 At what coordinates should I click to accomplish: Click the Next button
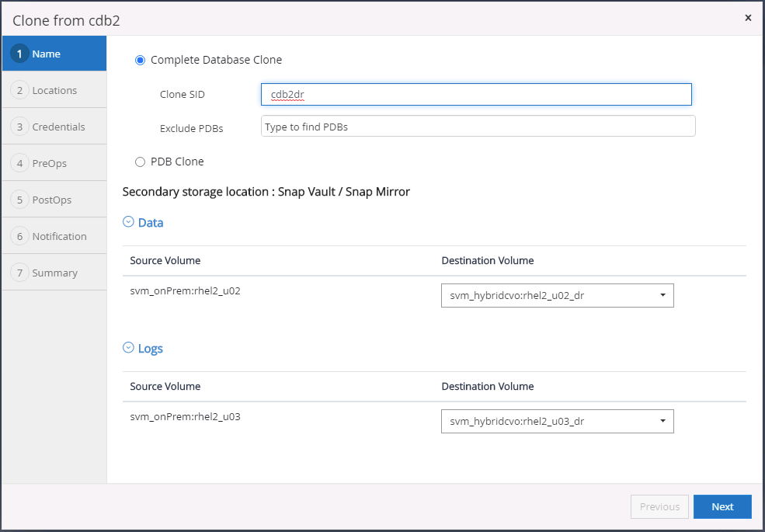click(x=722, y=506)
